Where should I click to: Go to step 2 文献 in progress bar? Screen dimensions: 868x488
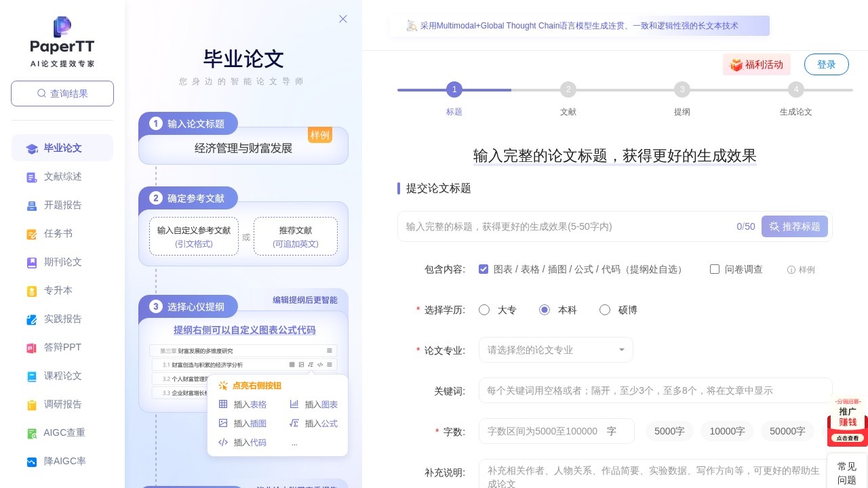568,89
